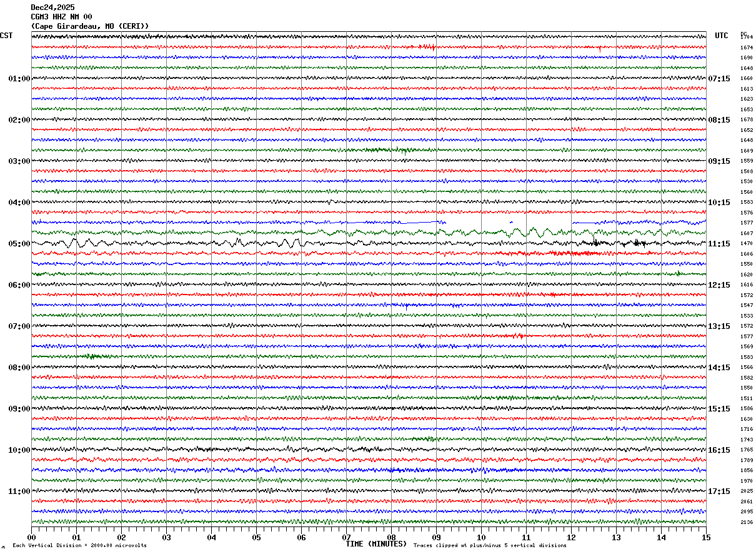Click the DC offset value 1547
Viewport: 756px width, 554px height.
747,306
